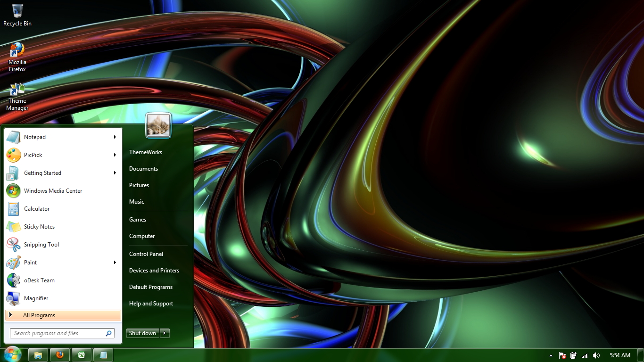Open Help and Support
The image size is (644, 362).
[x=151, y=303]
